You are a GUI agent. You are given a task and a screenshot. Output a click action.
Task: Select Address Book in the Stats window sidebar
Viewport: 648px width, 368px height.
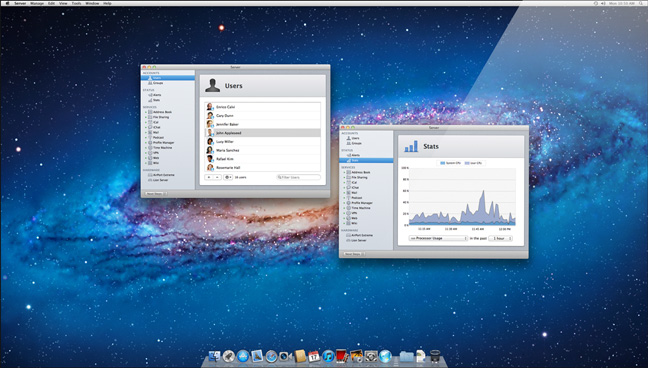[360, 172]
